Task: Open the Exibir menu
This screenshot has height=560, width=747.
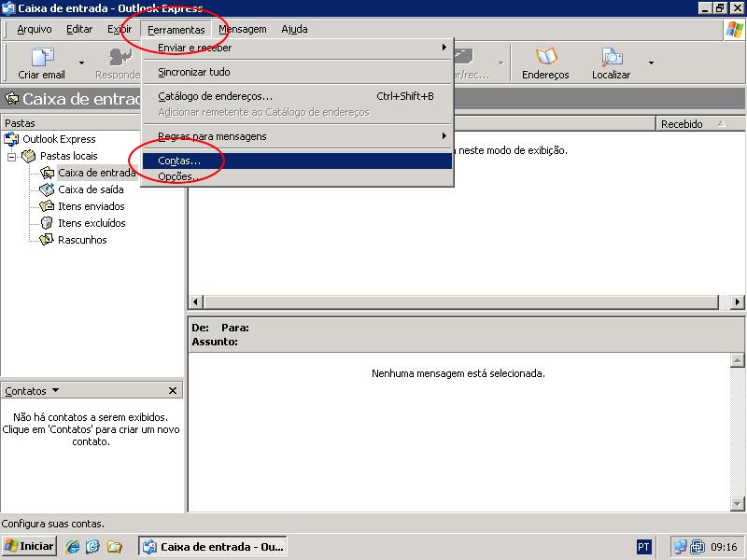Action: tap(120, 29)
